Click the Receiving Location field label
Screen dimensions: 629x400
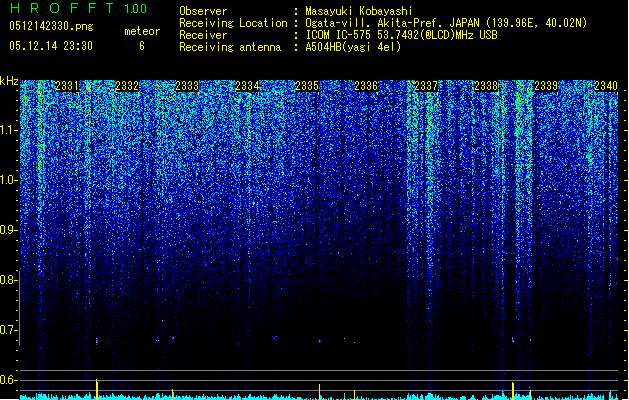[x=233, y=23]
